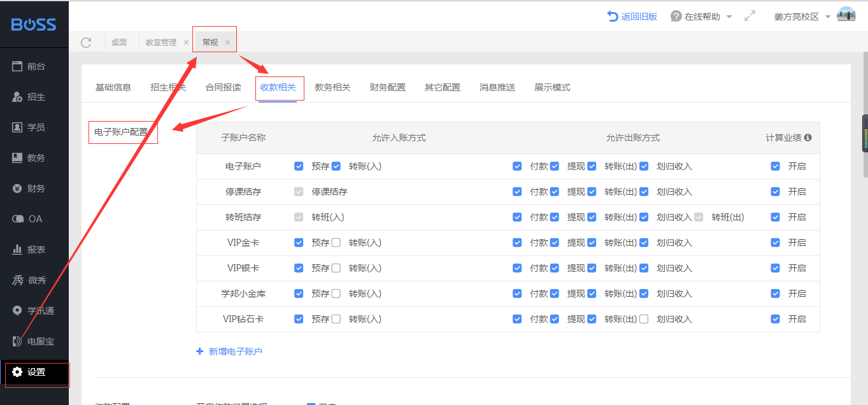Click the 在线帮助 link text
This screenshot has width=868, height=405.
tap(702, 17)
